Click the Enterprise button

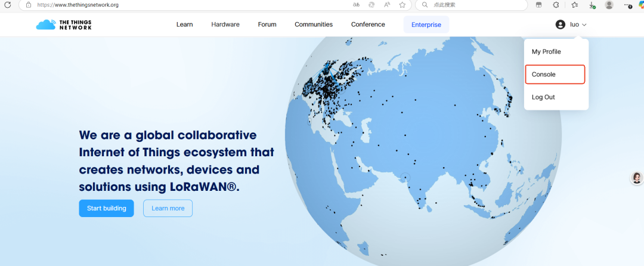coord(426,24)
